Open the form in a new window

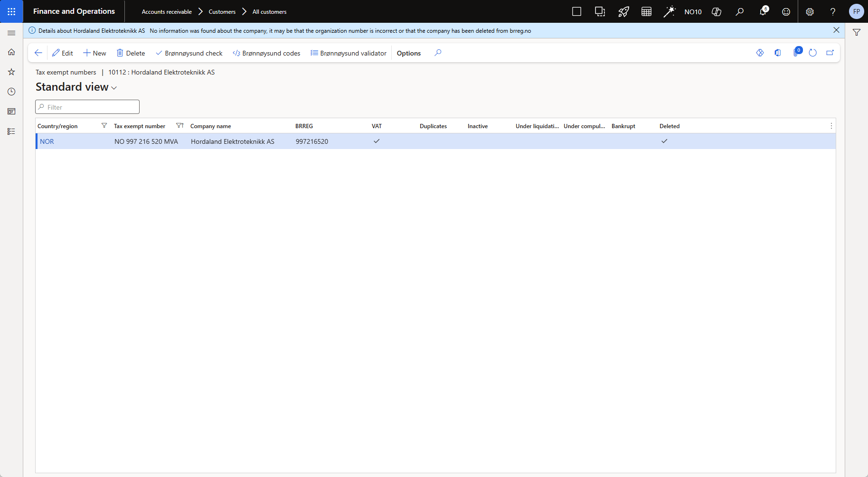(x=830, y=53)
